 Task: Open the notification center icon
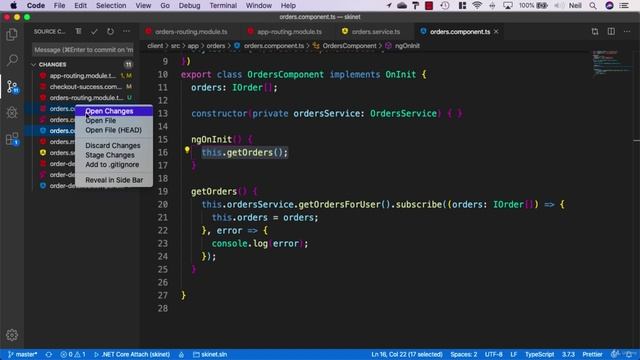(624, 6)
